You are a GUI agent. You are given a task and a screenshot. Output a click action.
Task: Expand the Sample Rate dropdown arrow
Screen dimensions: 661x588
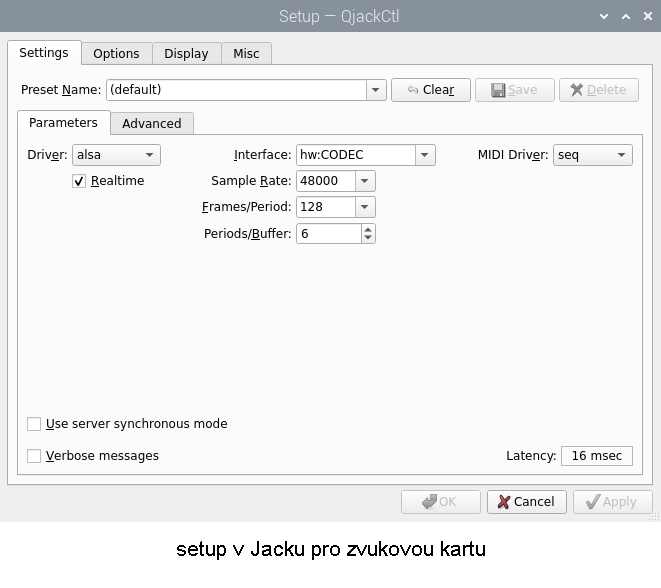click(365, 181)
